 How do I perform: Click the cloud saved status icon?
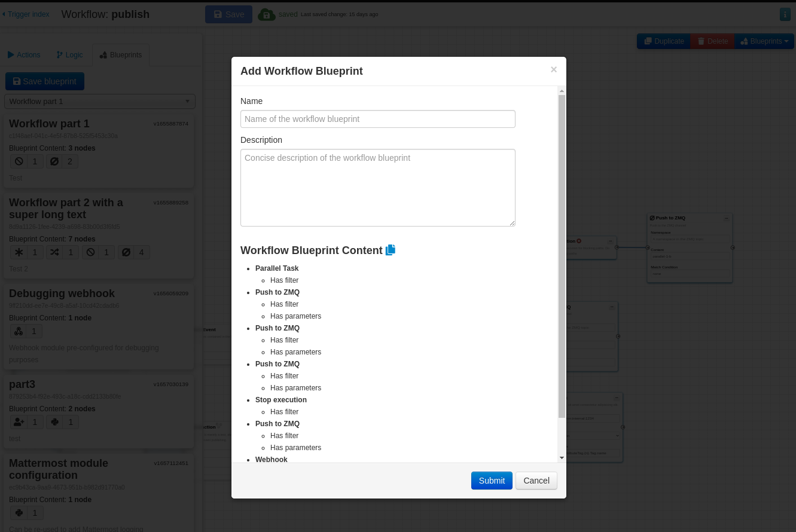click(267, 14)
